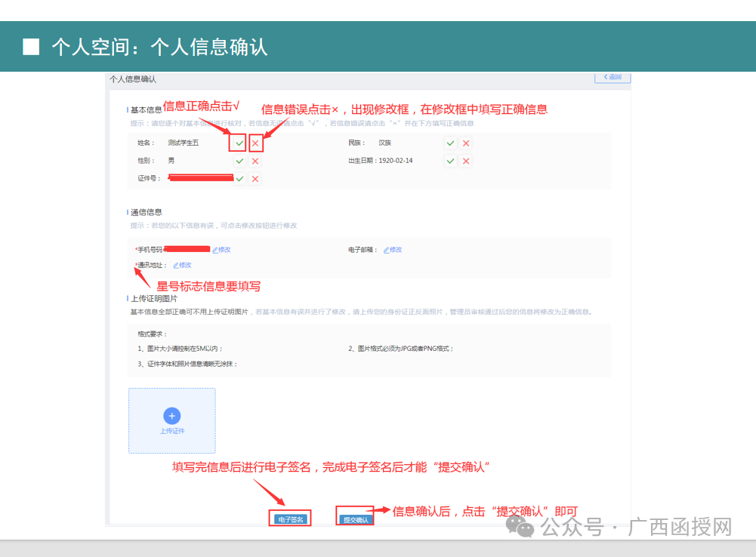The image size is (756, 557).
Task: Mark 证件号 as incorrect with the red ×
Action: point(255,178)
